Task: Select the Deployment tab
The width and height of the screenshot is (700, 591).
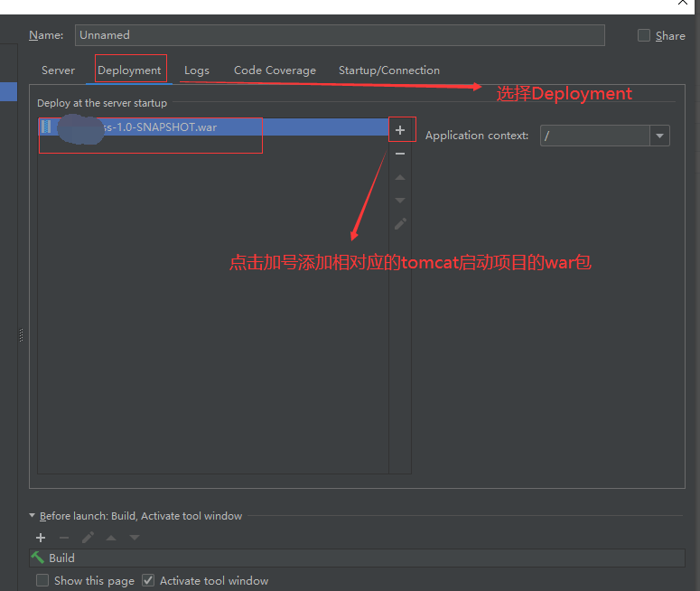Action: [129, 70]
